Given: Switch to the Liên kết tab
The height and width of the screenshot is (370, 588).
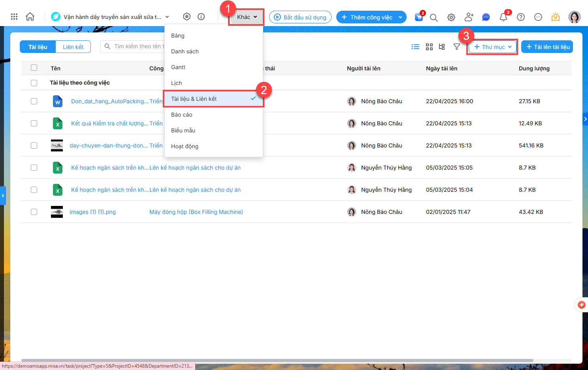Looking at the screenshot, I should [x=73, y=47].
